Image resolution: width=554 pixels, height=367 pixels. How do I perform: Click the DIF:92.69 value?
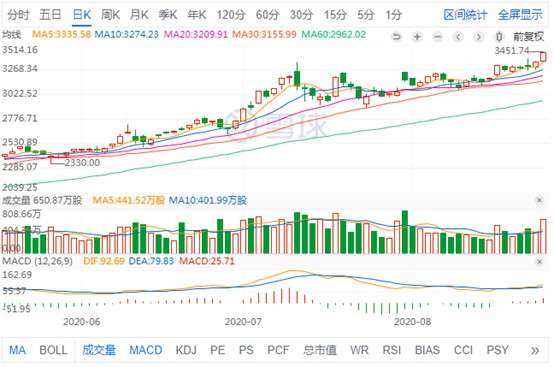coord(104,261)
